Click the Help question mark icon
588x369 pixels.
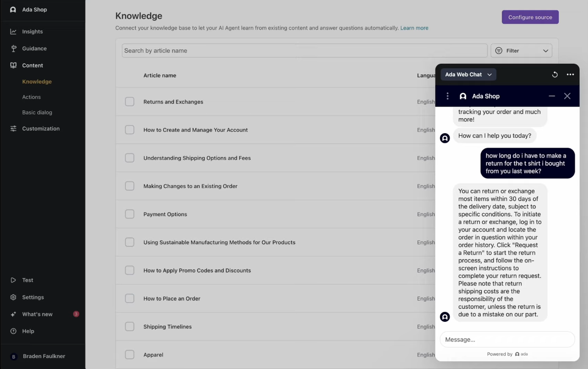point(13,331)
